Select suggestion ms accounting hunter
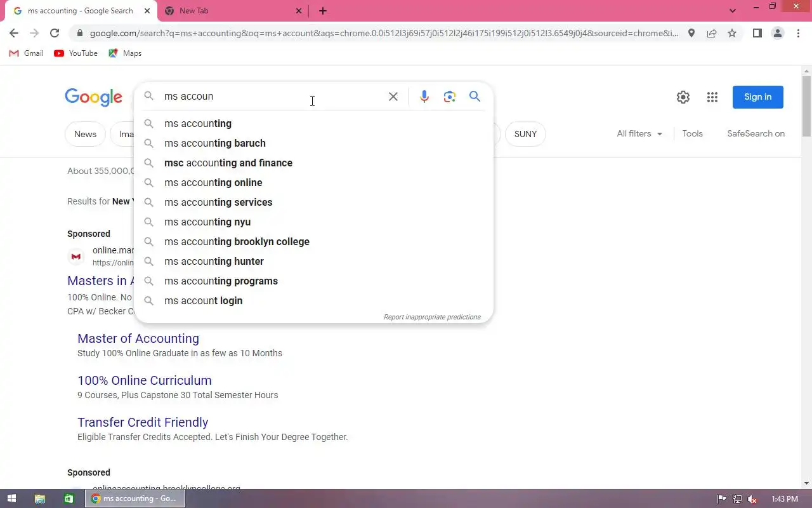Screen dimensions: 812x508 coord(314,262)
